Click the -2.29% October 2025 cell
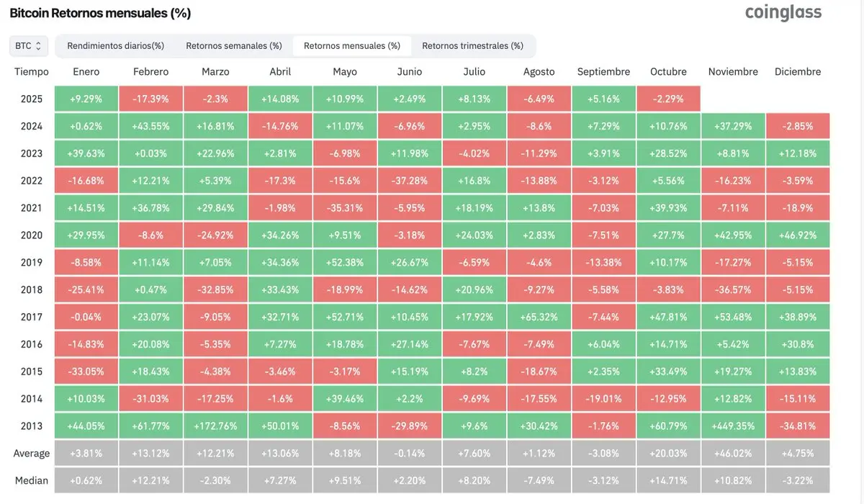Viewport: 864px width, 504px height. [x=668, y=99]
